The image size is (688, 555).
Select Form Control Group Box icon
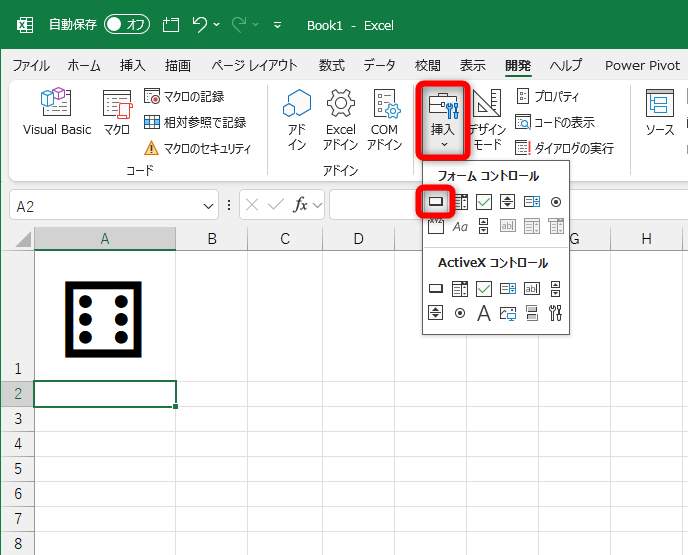tap(436, 226)
